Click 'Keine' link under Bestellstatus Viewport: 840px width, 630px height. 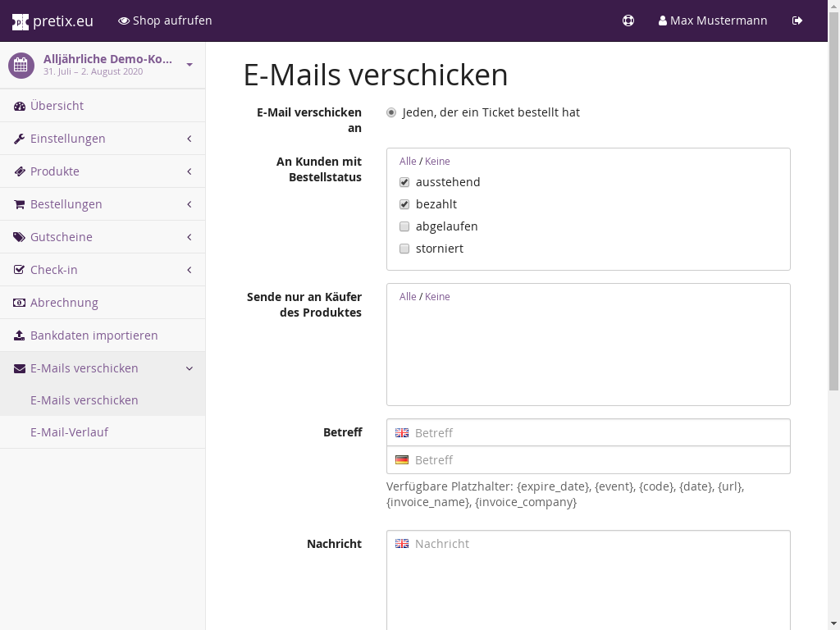click(x=437, y=162)
